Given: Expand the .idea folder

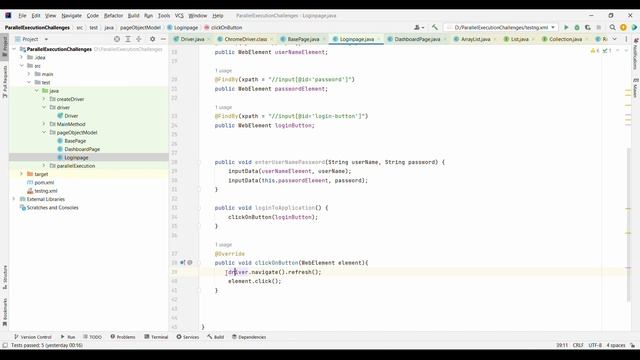Looking at the screenshot, I should click(x=22, y=58).
